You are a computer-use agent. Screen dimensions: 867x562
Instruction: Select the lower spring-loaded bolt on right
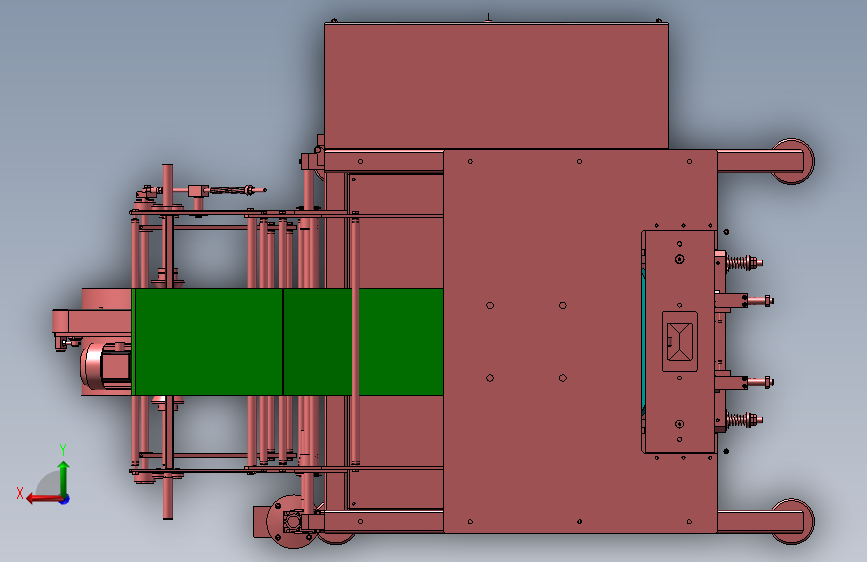[x=744, y=420]
